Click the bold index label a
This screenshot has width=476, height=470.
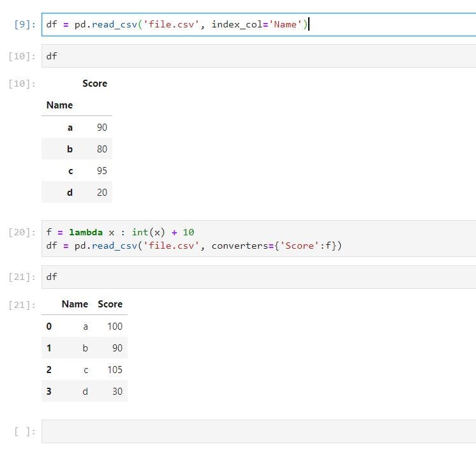(70, 128)
